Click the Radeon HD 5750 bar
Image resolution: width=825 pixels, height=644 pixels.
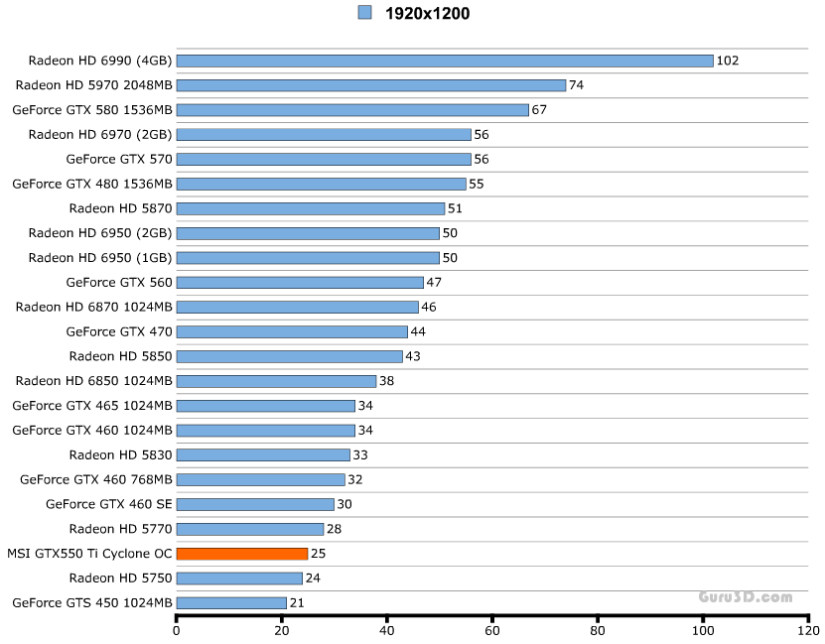click(239, 579)
